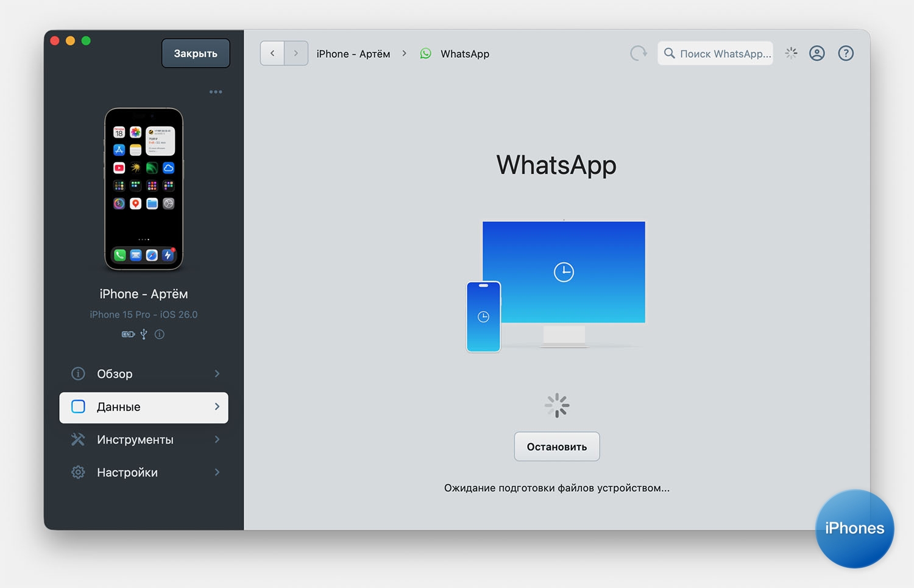Expand the Настройки chevron
The height and width of the screenshot is (588, 914).
point(217,472)
